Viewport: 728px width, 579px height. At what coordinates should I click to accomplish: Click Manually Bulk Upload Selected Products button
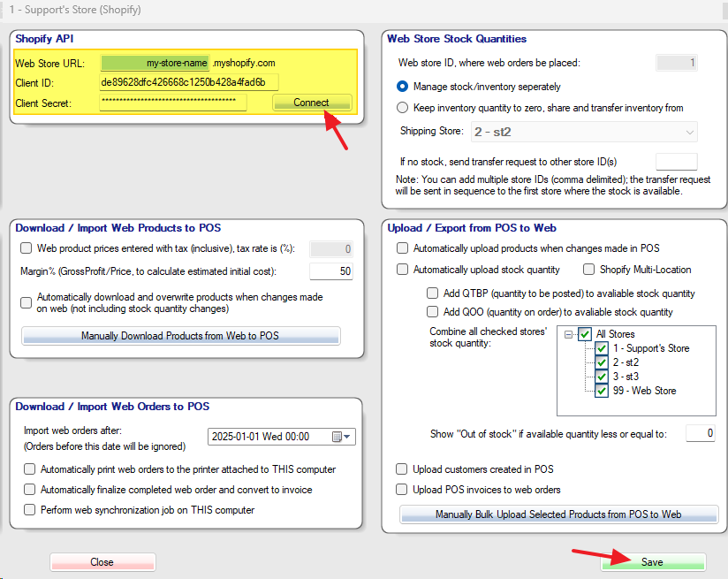click(558, 514)
